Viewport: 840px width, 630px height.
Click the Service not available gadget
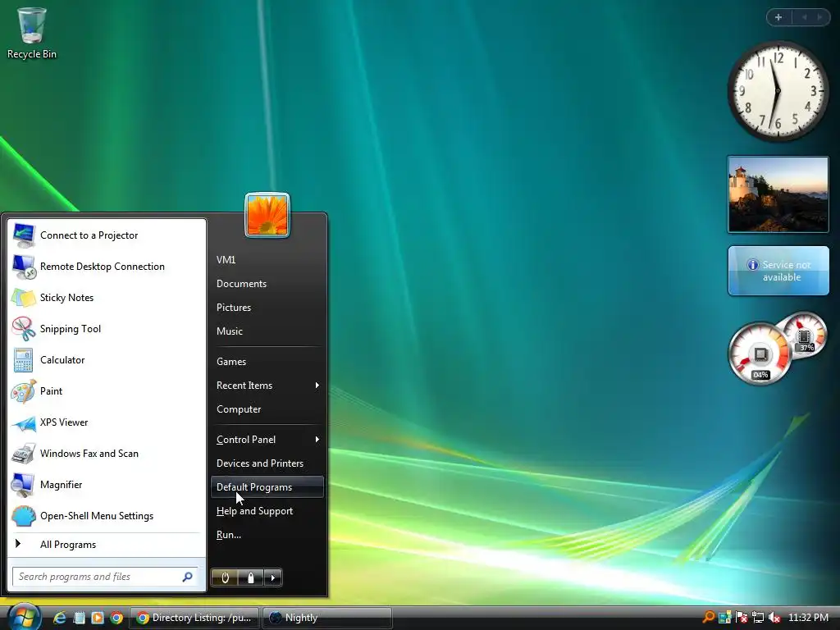778,271
